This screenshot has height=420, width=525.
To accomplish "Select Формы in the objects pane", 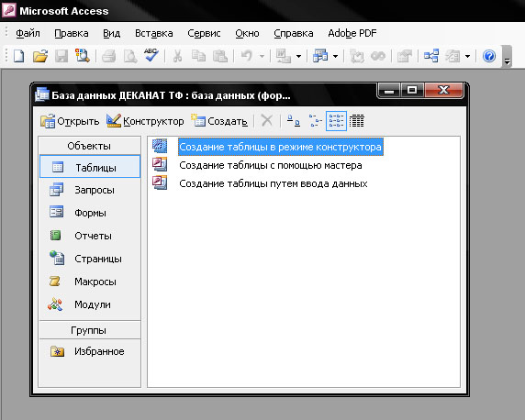I will pyautogui.click(x=90, y=213).
